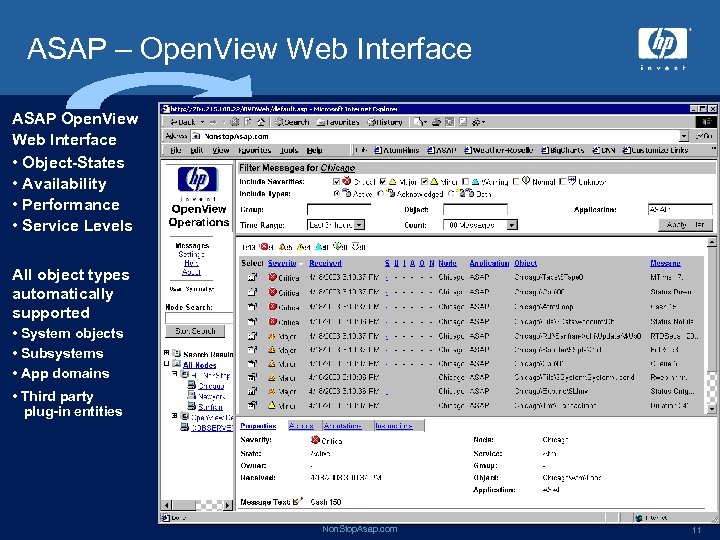Viewport: 720px width, 540px height.
Task: Click the Print icon in the toolbar
Action: (436, 122)
